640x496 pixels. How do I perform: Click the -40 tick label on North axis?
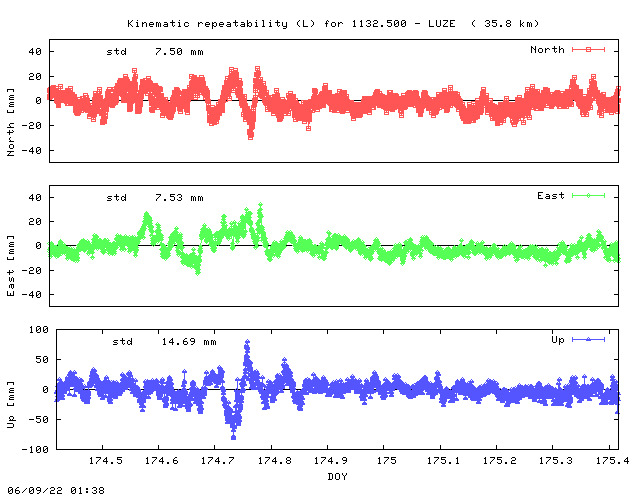pos(31,151)
